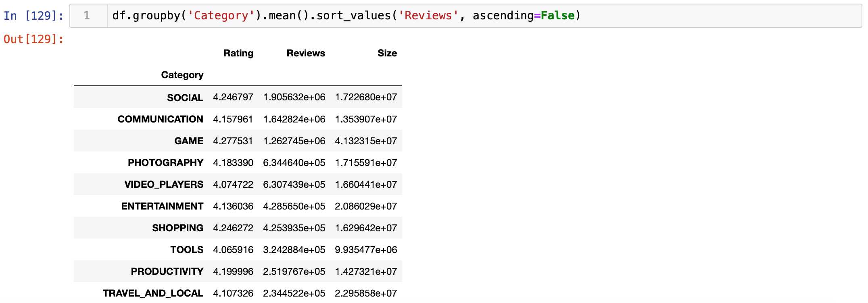The width and height of the screenshot is (868, 303).
Task: Click PHOTOGRAPHY size 1.715591e+07
Action: click(366, 163)
